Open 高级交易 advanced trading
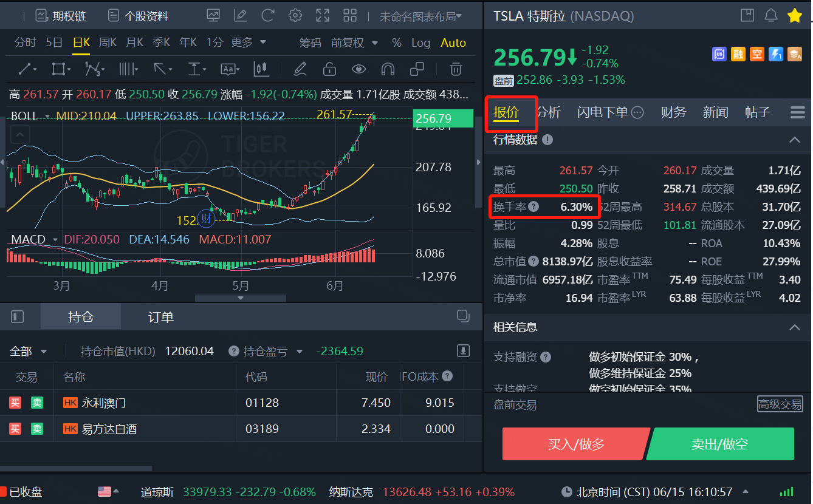813x504 pixels. click(x=780, y=404)
